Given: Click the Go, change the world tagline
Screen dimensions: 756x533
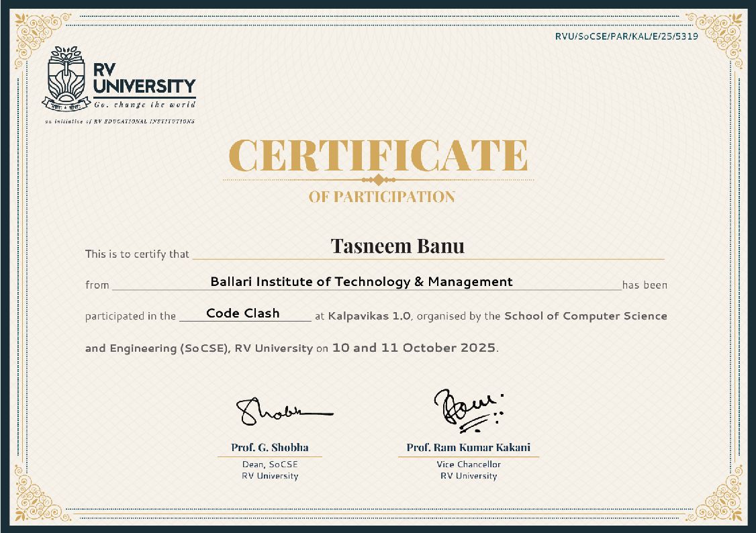Looking at the screenshot, I should pos(144,105).
